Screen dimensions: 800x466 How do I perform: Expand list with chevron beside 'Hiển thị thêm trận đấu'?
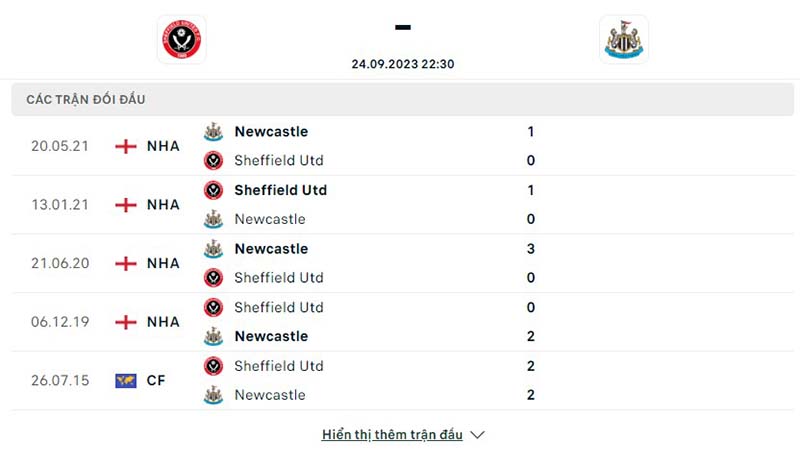pos(477,435)
